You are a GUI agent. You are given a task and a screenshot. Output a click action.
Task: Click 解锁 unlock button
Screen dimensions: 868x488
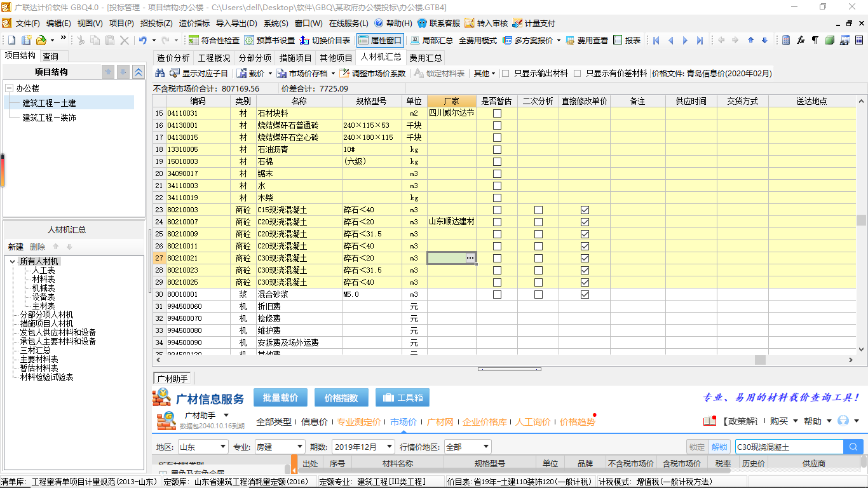719,447
